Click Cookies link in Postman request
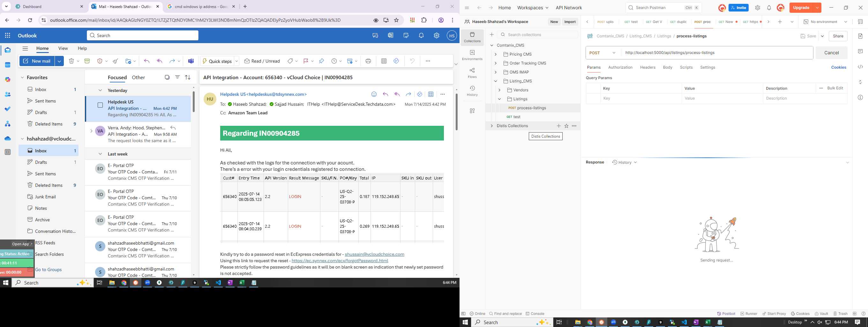This screenshot has width=868, height=327. tap(838, 67)
